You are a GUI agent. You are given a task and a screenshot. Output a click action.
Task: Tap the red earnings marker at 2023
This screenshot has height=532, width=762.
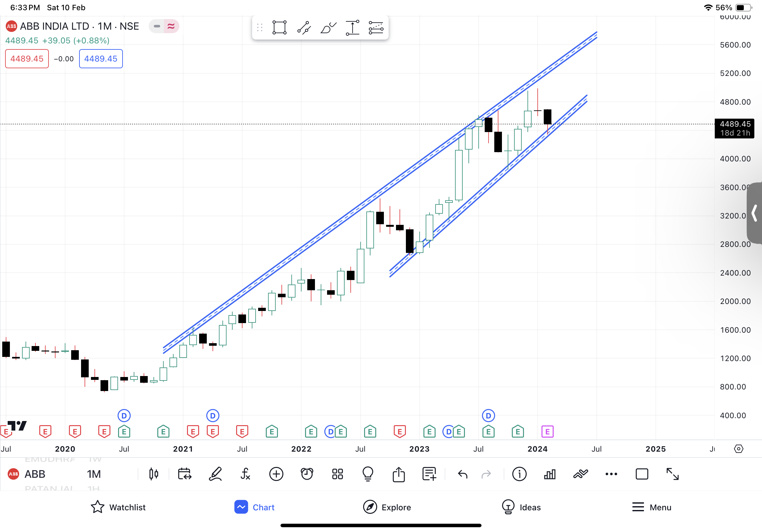(400, 432)
